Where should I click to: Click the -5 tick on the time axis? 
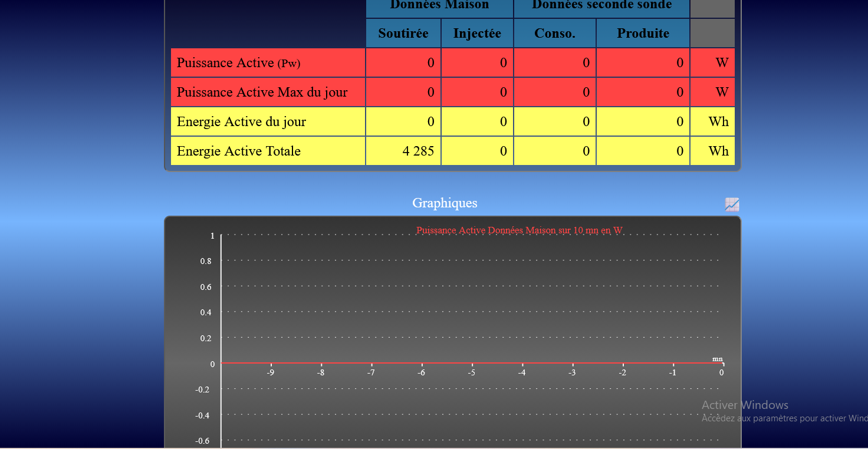[472, 372]
